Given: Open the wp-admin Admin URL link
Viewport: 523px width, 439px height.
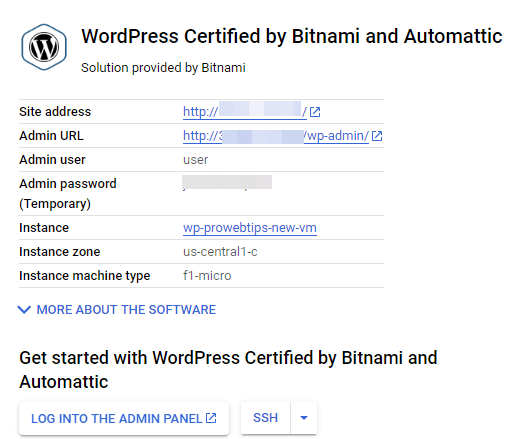Looking at the screenshot, I should pyautogui.click(x=276, y=136).
